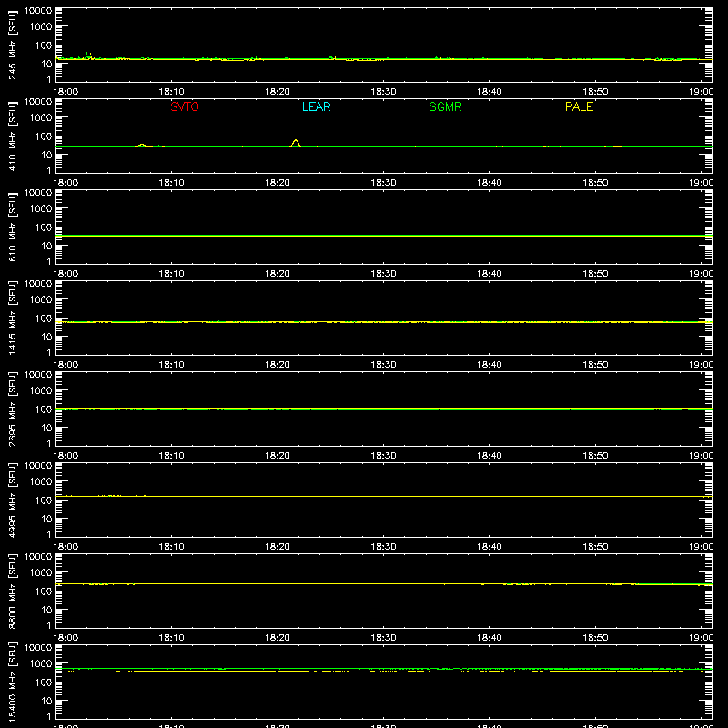This screenshot has height=728, width=728.
Task: Click the yellow burst peak in 410 MHz plot
Action: [x=295, y=141]
